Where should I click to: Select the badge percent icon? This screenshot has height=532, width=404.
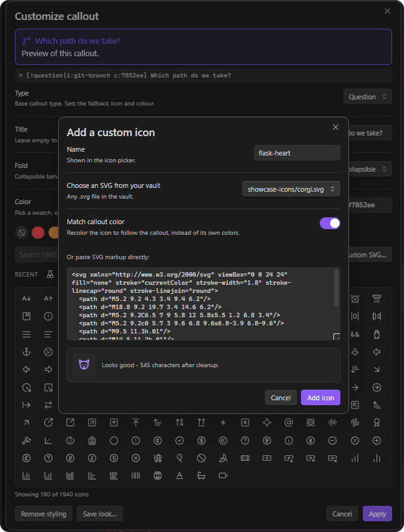click(x=355, y=440)
